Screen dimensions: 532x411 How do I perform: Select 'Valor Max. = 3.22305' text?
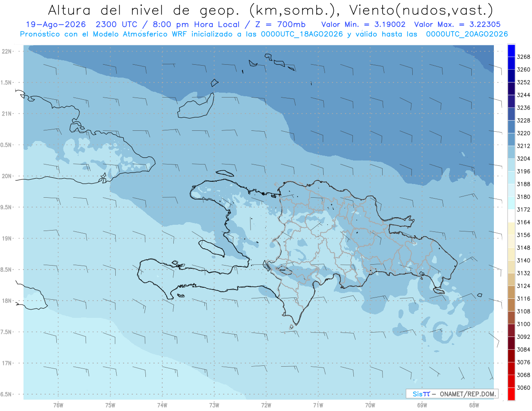458,24
